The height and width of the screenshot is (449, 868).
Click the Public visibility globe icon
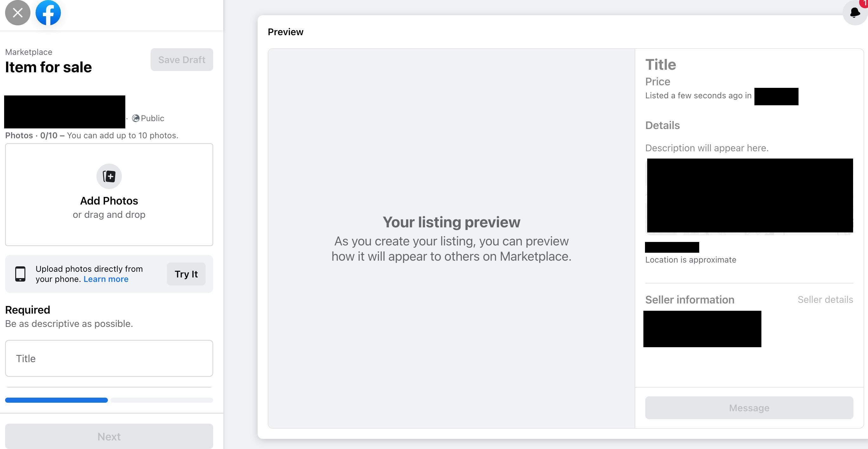point(135,119)
